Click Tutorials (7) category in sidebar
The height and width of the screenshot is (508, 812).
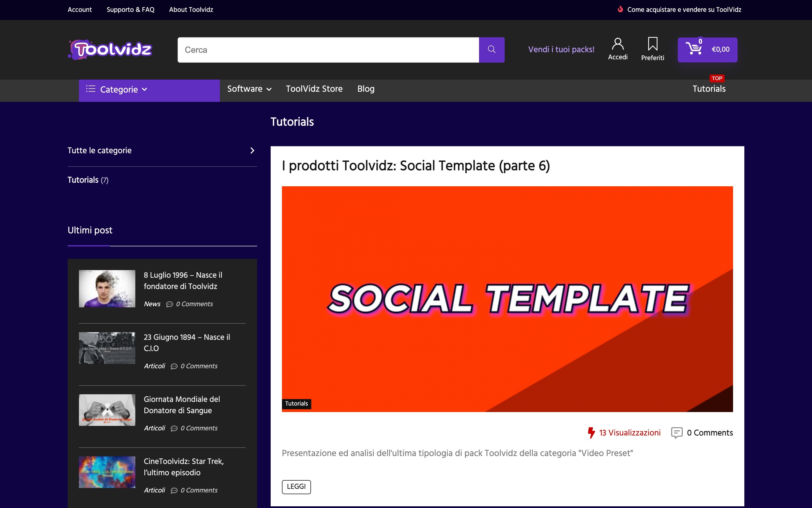tap(88, 180)
